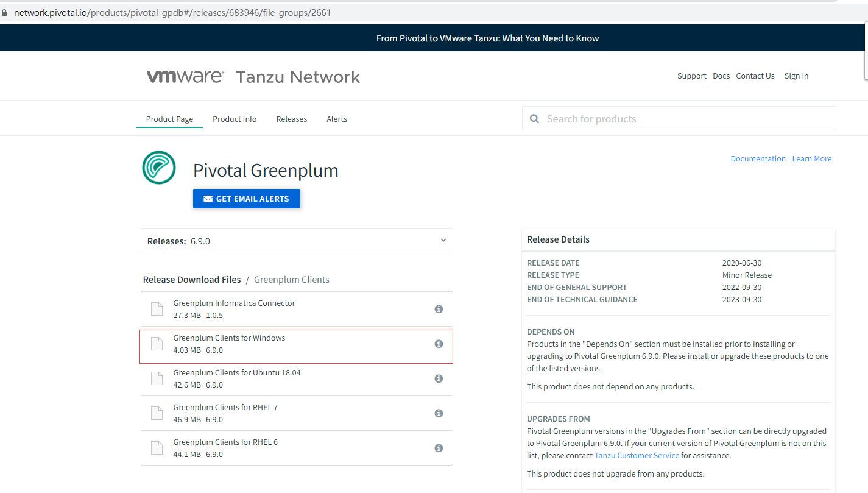This screenshot has width=868, height=493.
Task: Click info icon for Clients for RHEL 6
Action: tap(439, 448)
